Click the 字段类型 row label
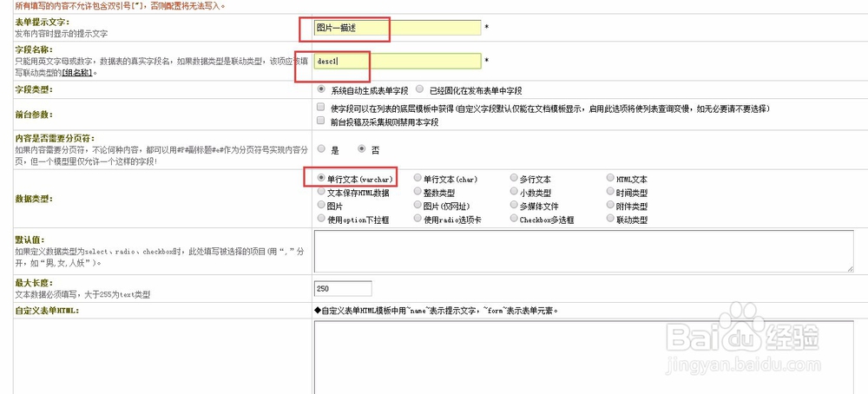Image resolution: width=868 pixels, height=394 pixels. [35, 89]
